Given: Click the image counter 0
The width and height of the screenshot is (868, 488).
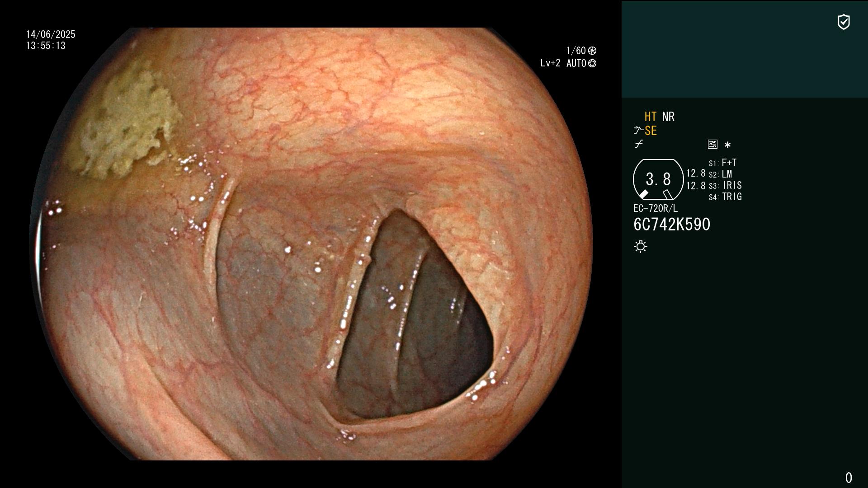Looking at the screenshot, I should [x=849, y=478].
